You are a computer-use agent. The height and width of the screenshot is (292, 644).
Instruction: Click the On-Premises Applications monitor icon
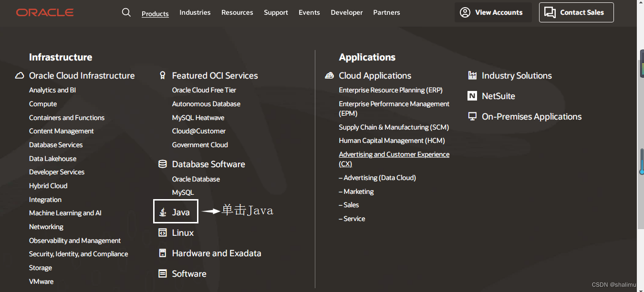point(472,116)
